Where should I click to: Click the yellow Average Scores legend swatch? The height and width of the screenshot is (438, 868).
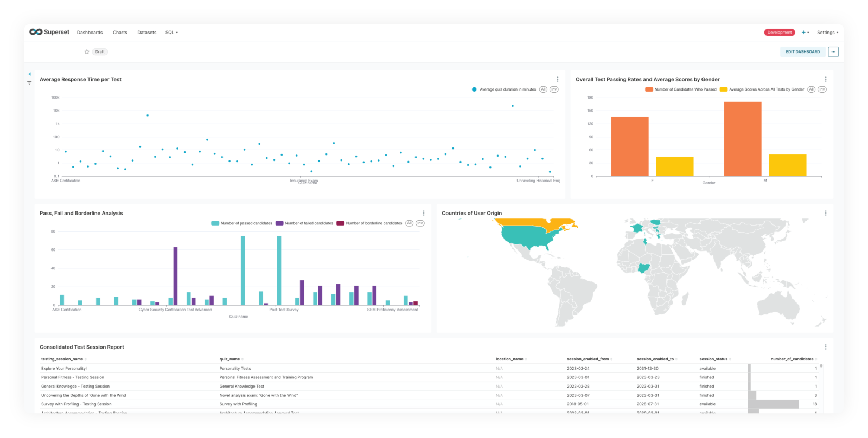point(723,89)
